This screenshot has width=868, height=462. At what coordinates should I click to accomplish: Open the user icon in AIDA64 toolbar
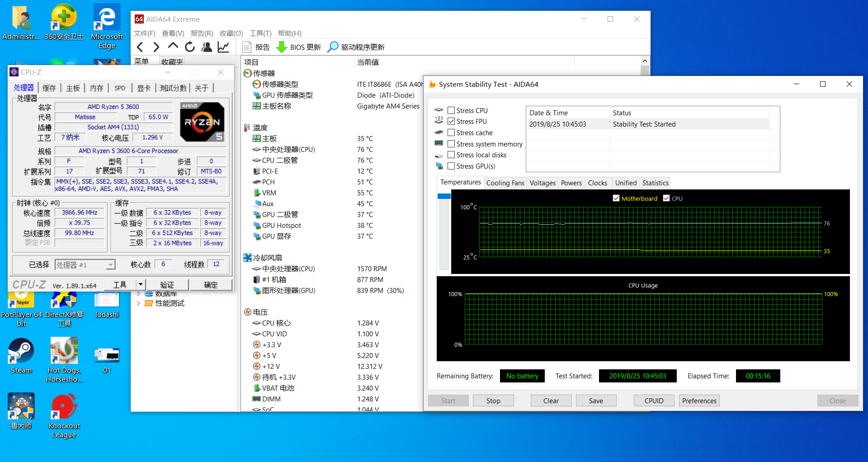point(207,47)
